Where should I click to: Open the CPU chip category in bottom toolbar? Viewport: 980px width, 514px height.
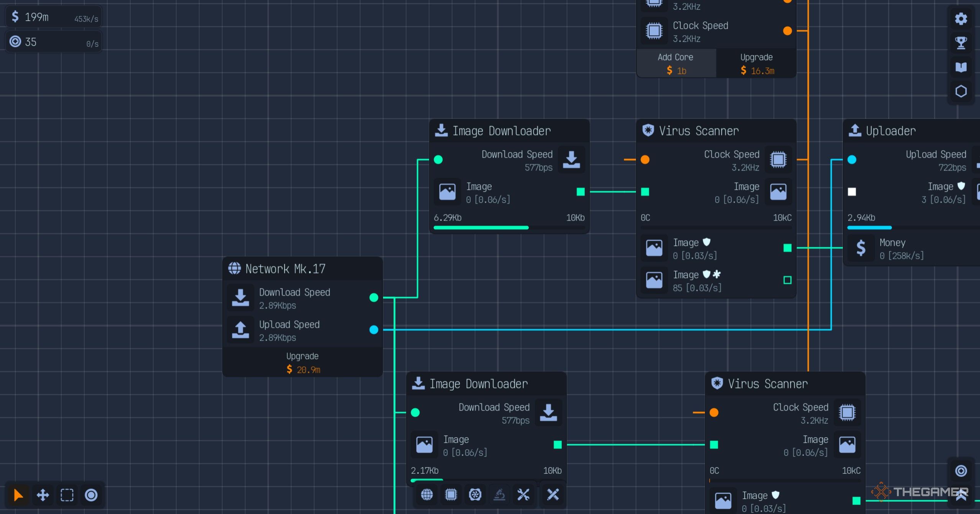[451, 494]
